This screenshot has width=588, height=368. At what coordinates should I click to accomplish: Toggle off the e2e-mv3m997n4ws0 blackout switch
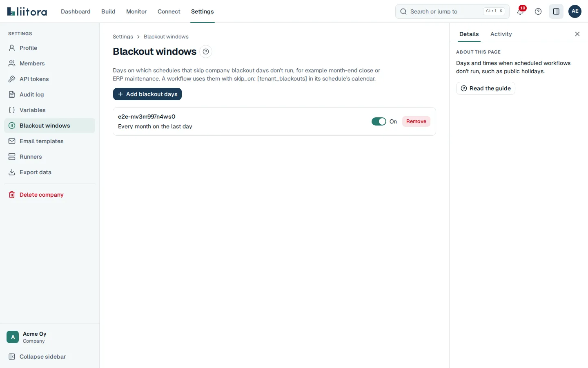pyautogui.click(x=379, y=121)
